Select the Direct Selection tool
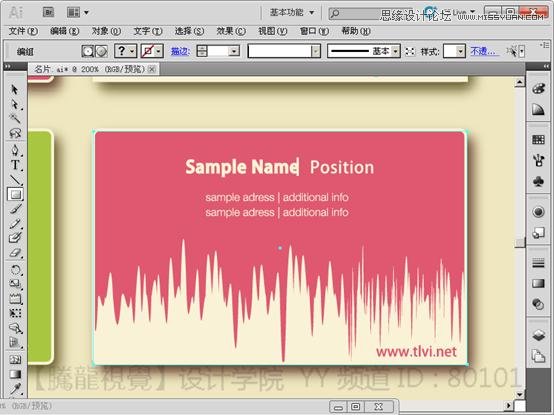The width and height of the screenshot is (554, 415). (x=14, y=104)
